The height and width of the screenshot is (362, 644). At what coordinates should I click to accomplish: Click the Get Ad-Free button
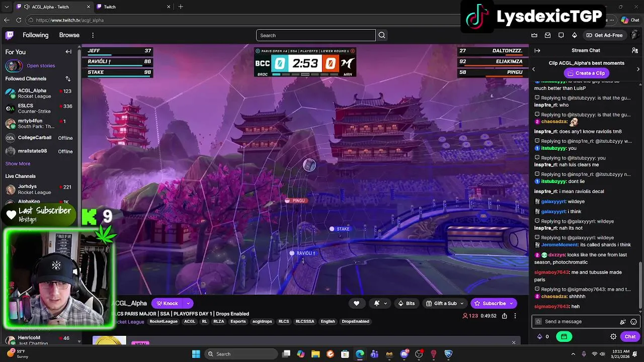point(604,35)
